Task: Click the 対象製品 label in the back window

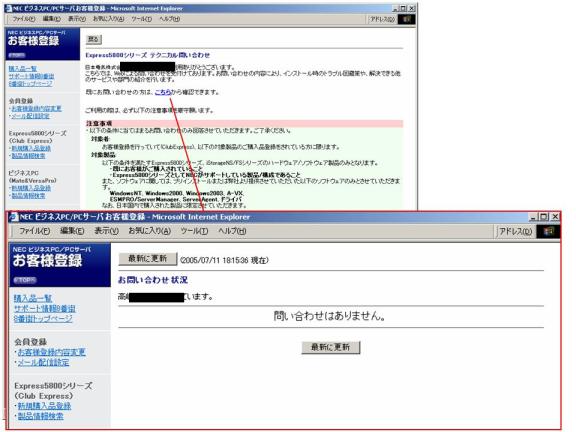Action: [104, 155]
